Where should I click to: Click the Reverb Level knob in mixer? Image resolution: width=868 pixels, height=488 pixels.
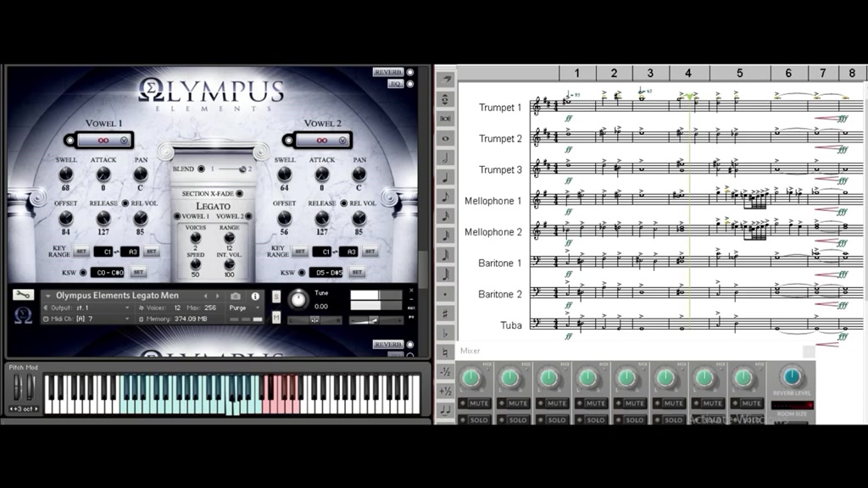pos(792,377)
